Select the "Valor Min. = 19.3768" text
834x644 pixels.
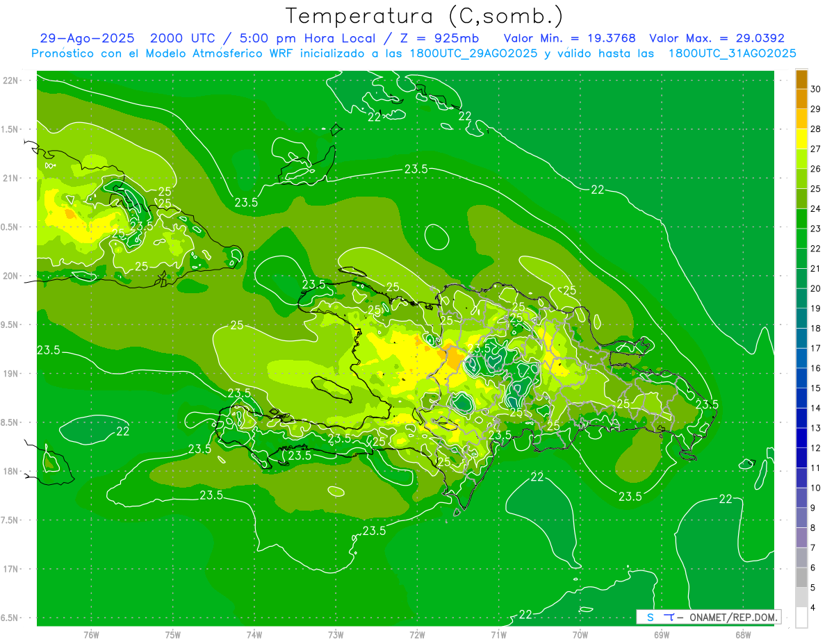[569, 38]
